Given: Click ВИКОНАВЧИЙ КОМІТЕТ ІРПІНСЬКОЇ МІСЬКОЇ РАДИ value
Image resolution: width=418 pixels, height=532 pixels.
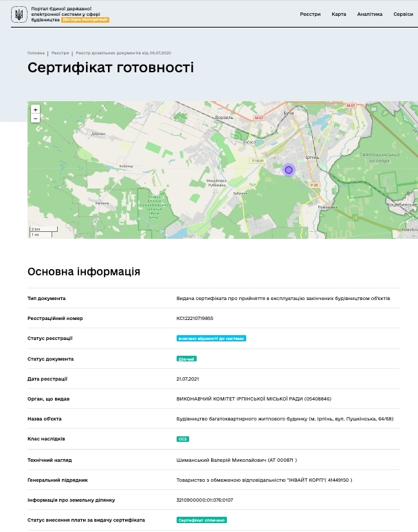Looking at the screenshot, I should click(254, 398).
